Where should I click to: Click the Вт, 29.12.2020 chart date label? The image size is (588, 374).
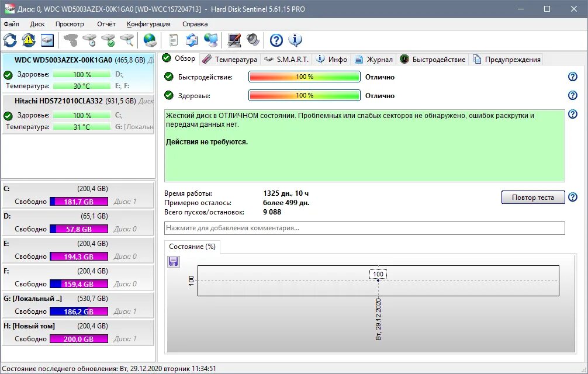378,319
